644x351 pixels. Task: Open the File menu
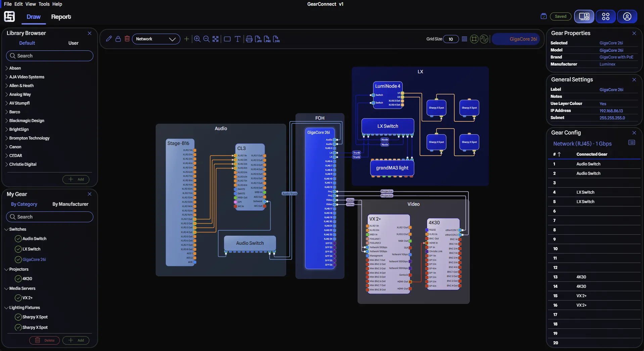(8, 4)
